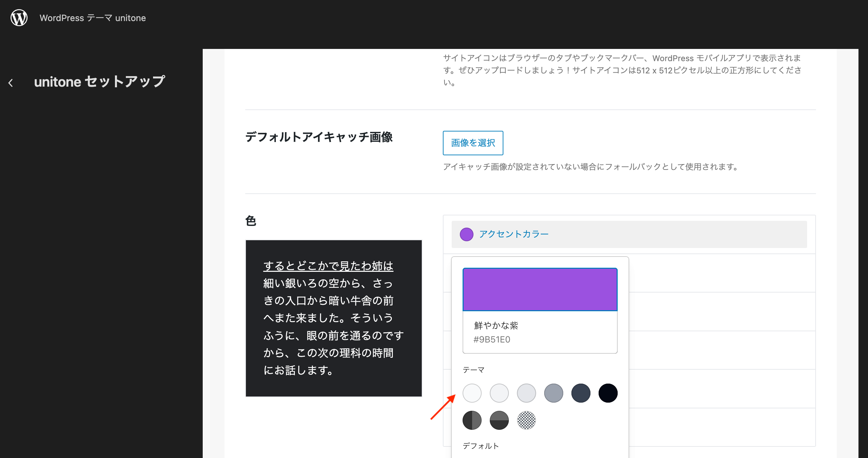Go back using the left chevron arrow

[x=11, y=83]
